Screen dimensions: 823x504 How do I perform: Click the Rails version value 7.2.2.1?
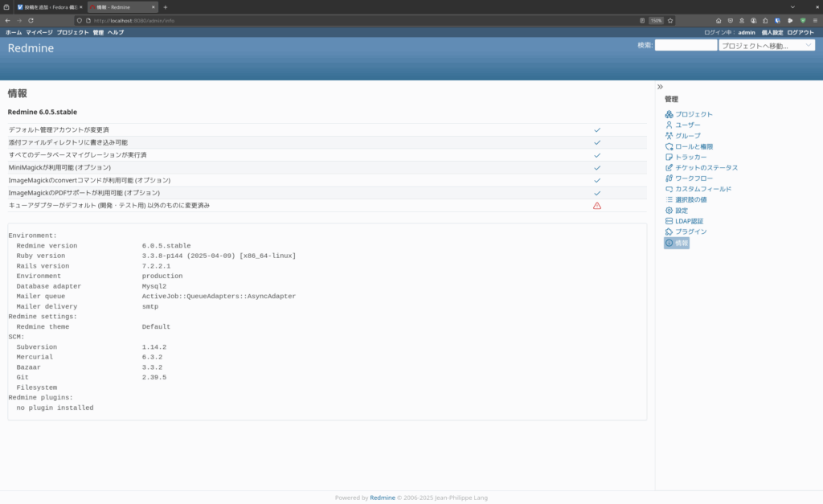[x=156, y=266]
